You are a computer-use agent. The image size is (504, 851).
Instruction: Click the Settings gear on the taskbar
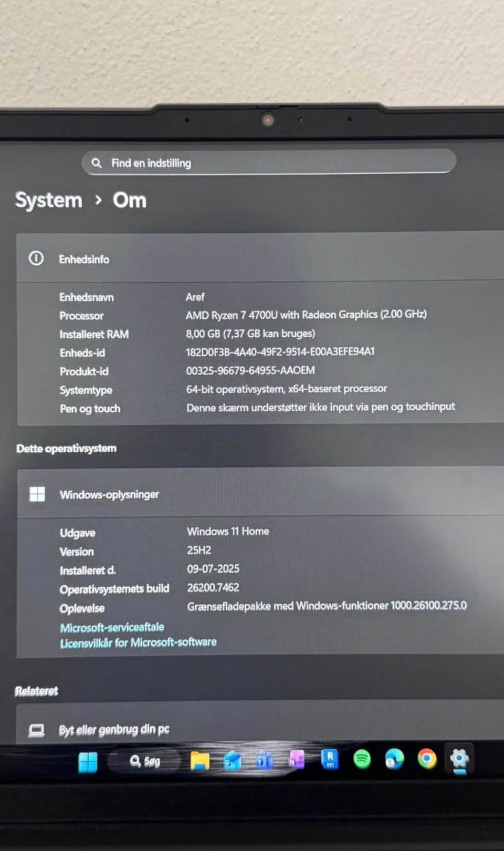459,759
